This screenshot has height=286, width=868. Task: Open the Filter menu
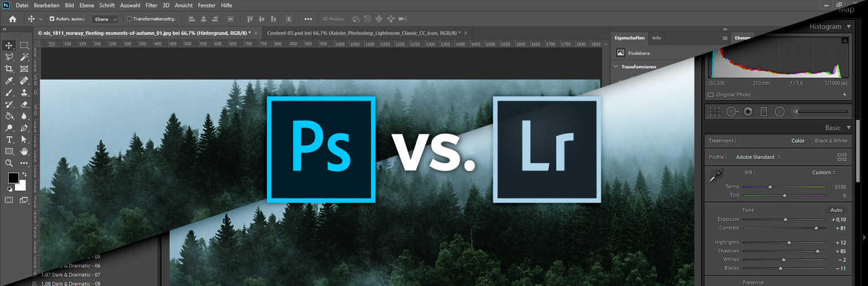tap(151, 5)
